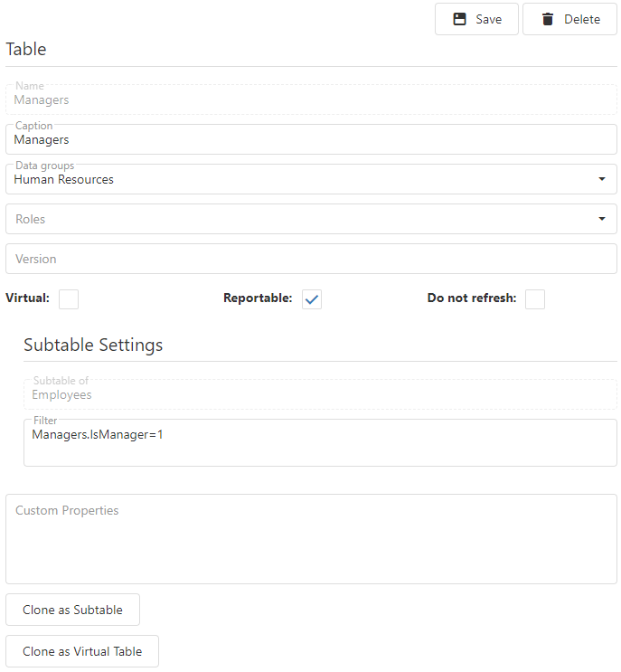Screen dimensions: 621x672
Task: Toggle the Virtual checkbox
Action: [69, 299]
